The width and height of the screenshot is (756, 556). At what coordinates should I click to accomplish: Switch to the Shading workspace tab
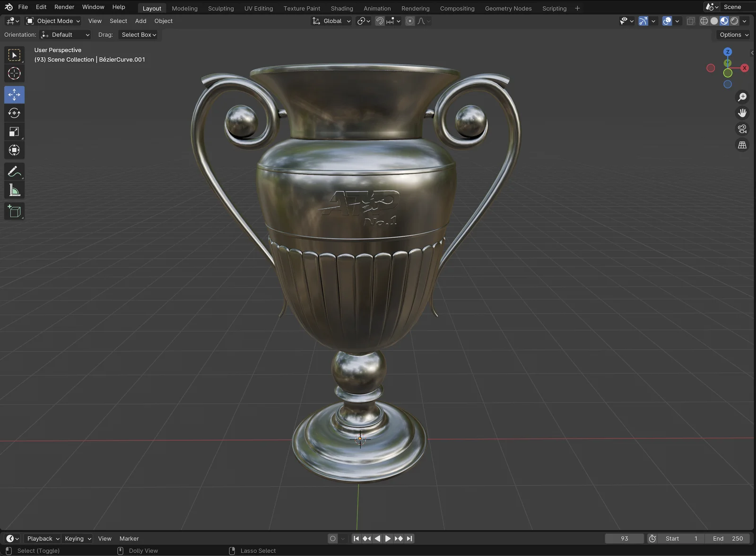click(x=342, y=9)
